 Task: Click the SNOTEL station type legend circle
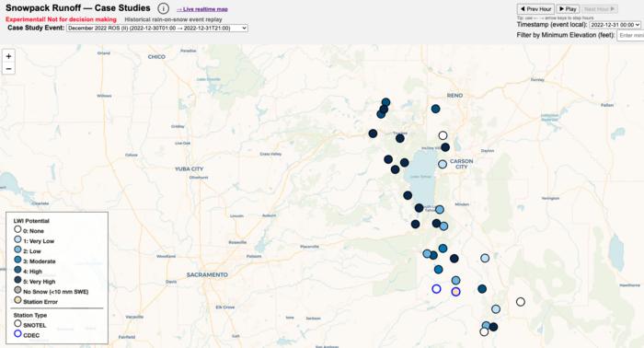(x=17, y=324)
